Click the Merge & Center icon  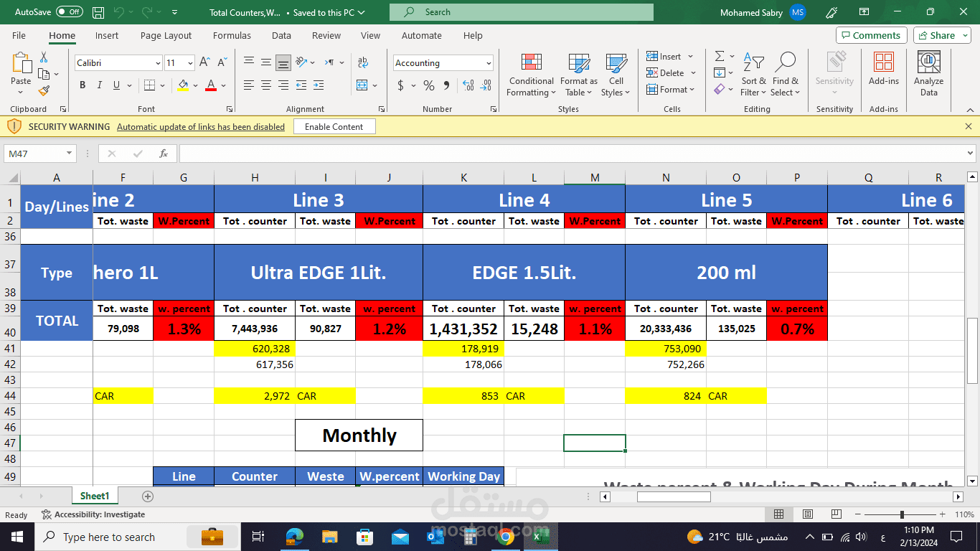point(362,85)
